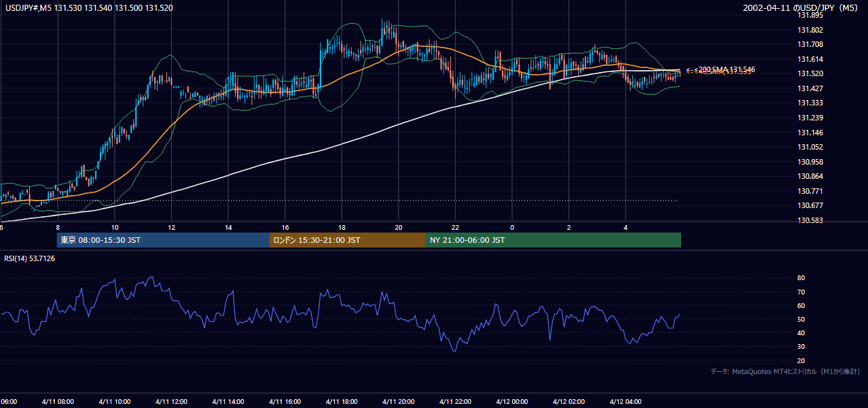Click hour tick 20 under price chart

[399, 228]
